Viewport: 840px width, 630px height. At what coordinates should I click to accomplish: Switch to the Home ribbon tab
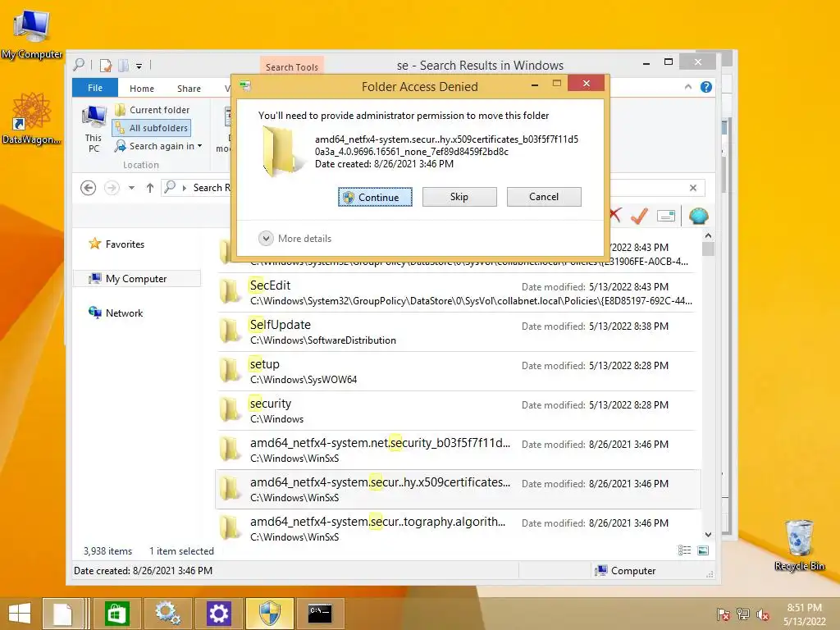pyautogui.click(x=141, y=89)
